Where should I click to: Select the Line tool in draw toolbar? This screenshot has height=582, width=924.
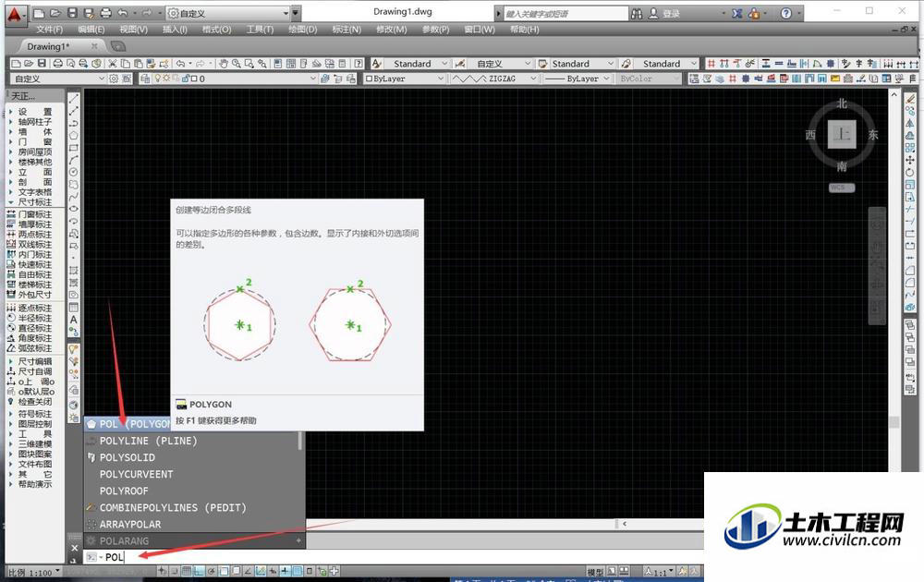pyautogui.click(x=74, y=99)
